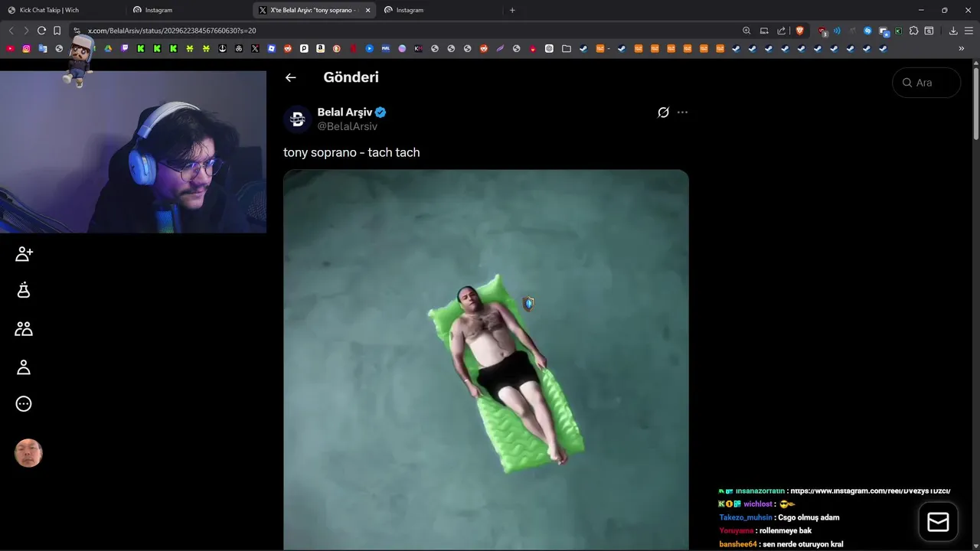Show hidden bookmarks with the double-chevron

tap(961, 48)
